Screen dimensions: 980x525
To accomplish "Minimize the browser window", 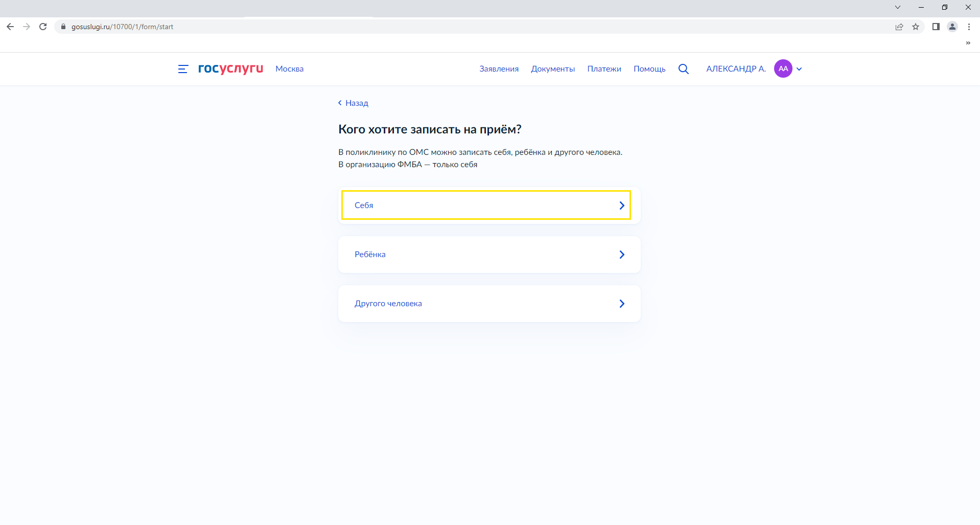I will click(921, 7).
